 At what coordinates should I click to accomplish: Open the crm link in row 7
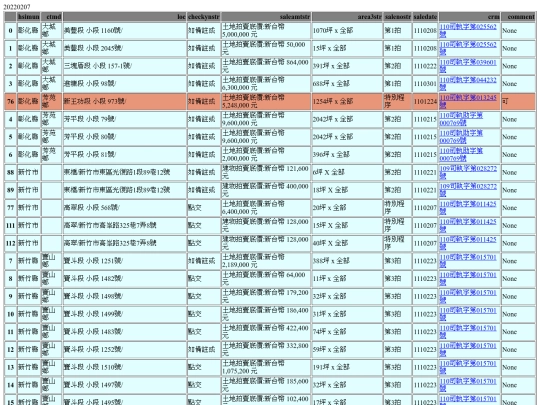(x=468, y=261)
